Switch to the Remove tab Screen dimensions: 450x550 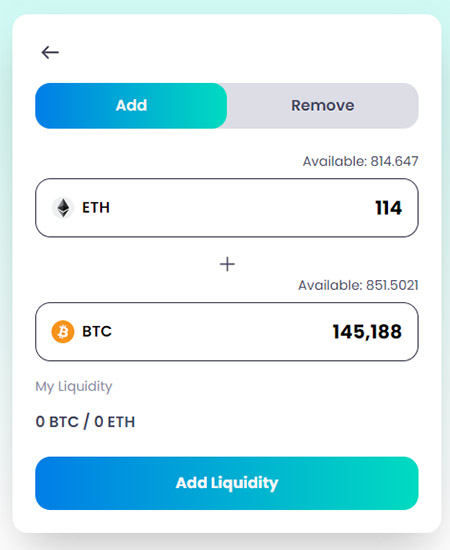tap(322, 106)
